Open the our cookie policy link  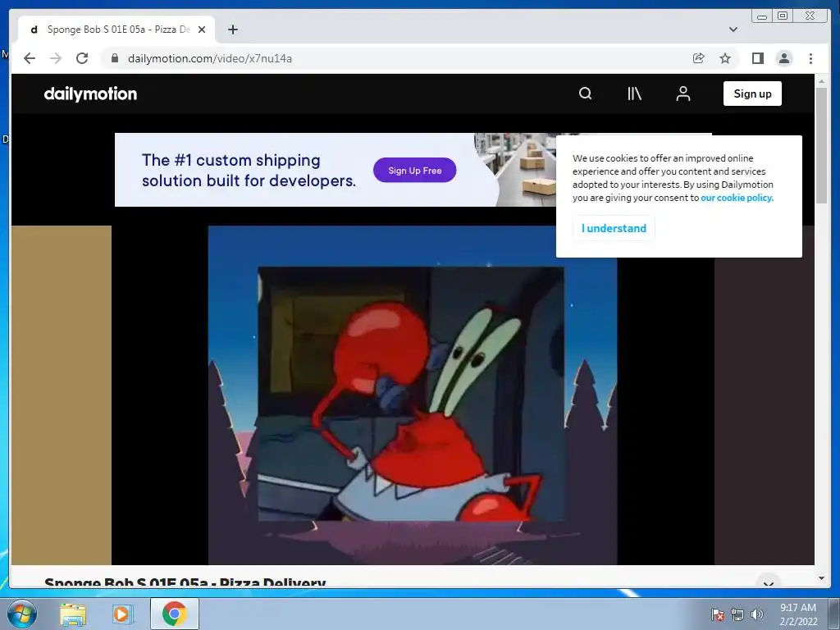(x=737, y=198)
